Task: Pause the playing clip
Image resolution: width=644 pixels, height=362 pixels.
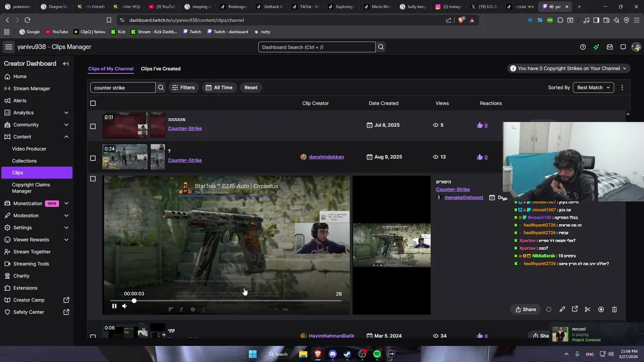Action: [114, 306]
